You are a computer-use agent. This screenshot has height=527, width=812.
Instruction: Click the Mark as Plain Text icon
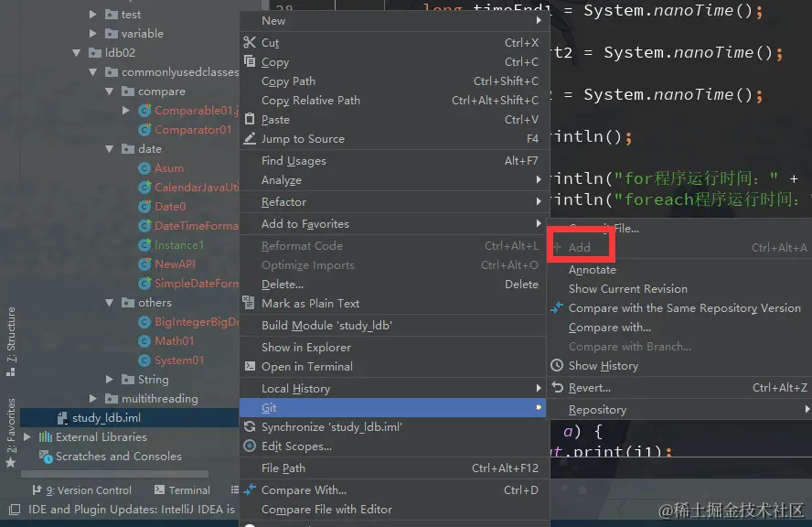click(249, 303)
